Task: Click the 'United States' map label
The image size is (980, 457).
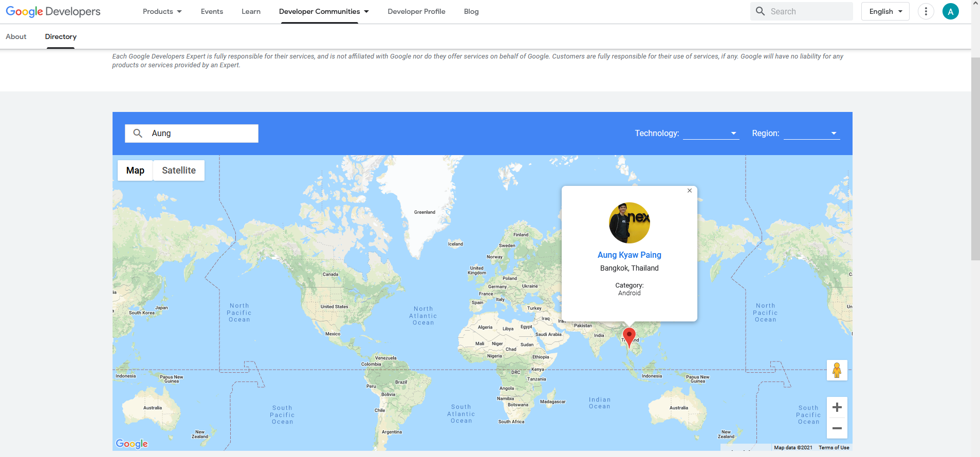Action: coord(334,307)
